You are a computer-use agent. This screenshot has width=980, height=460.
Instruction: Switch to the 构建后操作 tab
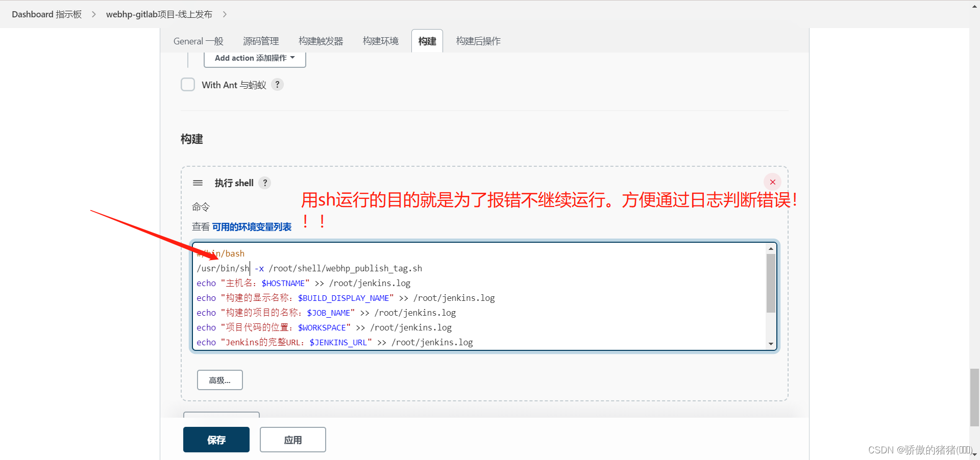(x=478, y=41)
